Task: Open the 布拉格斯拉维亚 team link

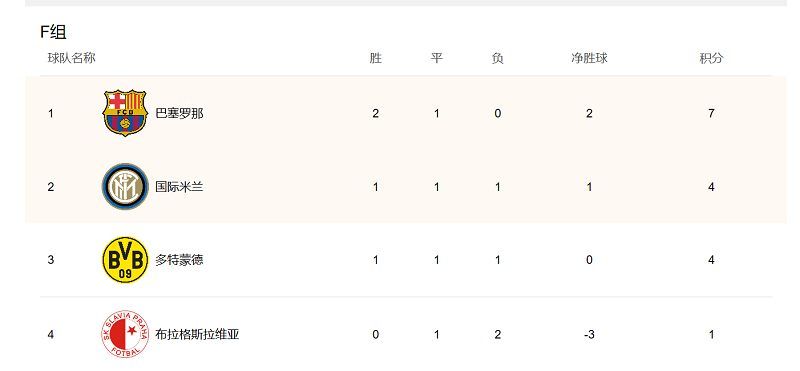Action: [197, 334]
